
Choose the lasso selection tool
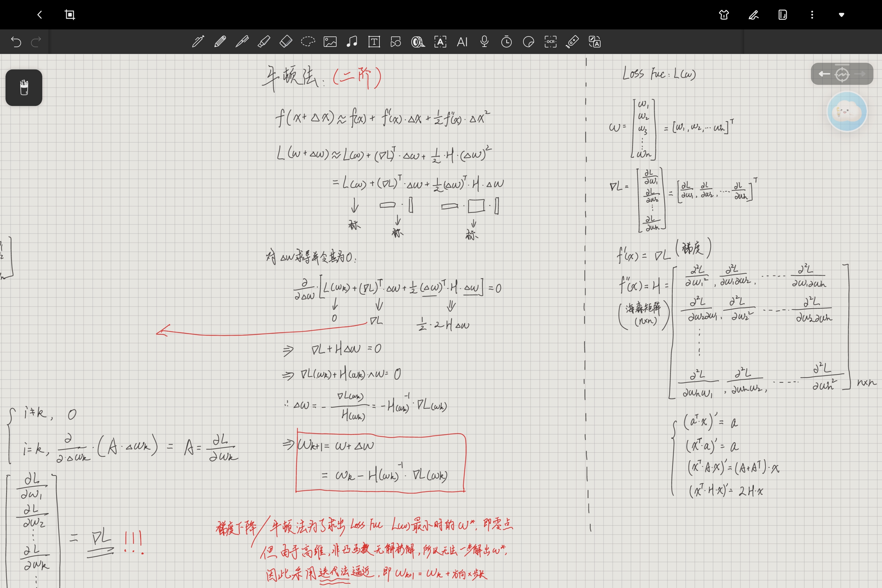[x=308, y=42]
